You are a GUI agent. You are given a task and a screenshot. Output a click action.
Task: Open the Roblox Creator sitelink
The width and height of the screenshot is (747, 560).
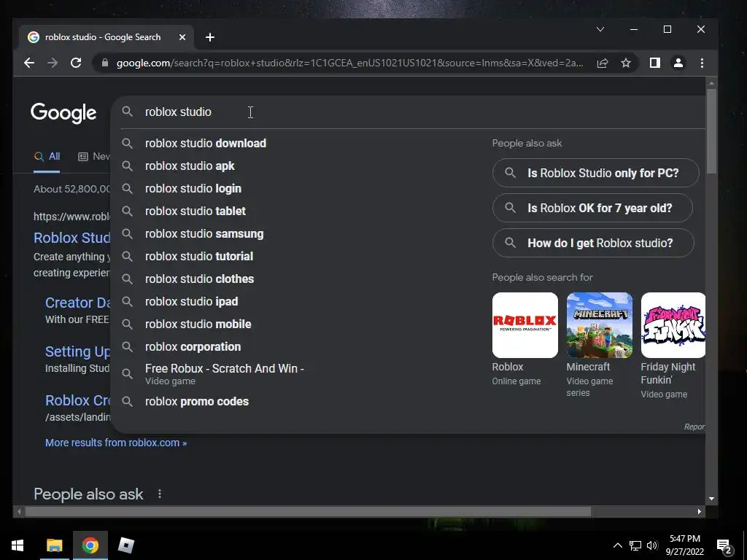(x=77, y=400)
